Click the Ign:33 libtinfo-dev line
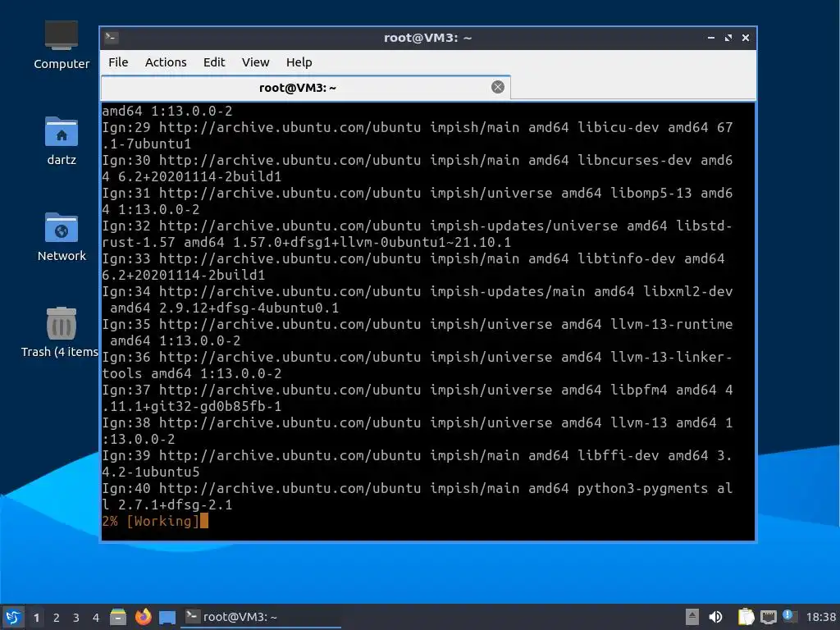 [413, 258]
